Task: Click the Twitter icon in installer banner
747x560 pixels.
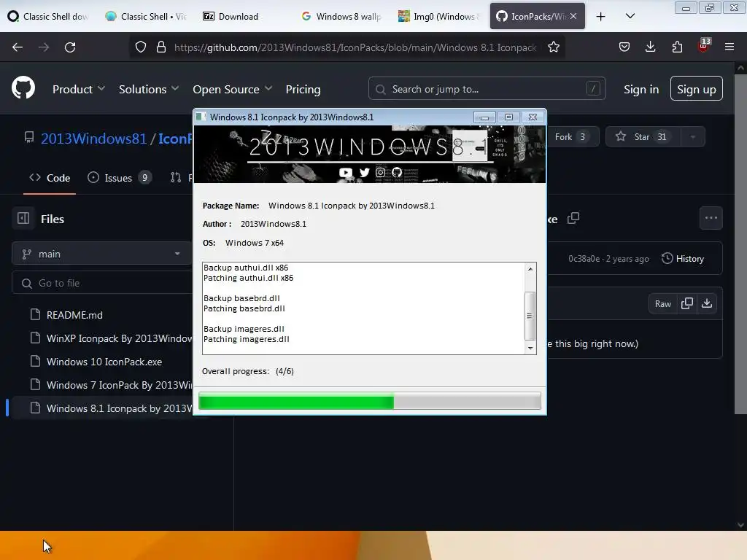Action: click(x=365, y=172)
